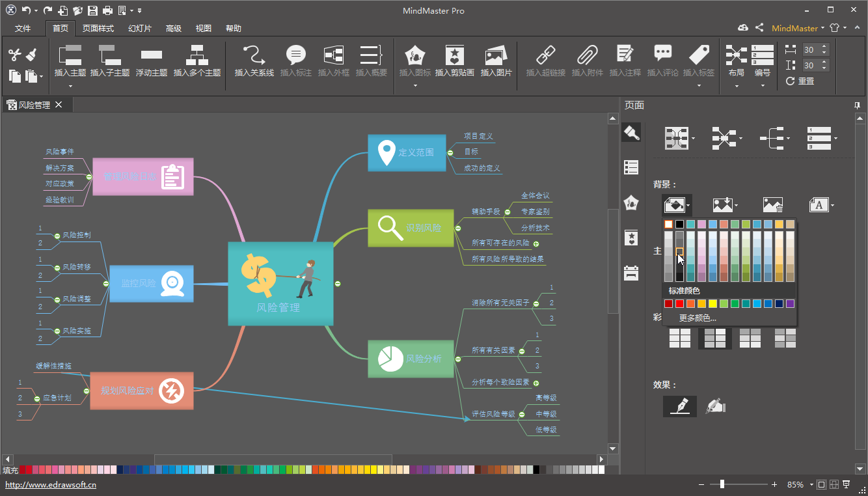Click the 插入主题 (Insert Topic) icon
The width and height of the screenshot is (868, 496).
70,56
